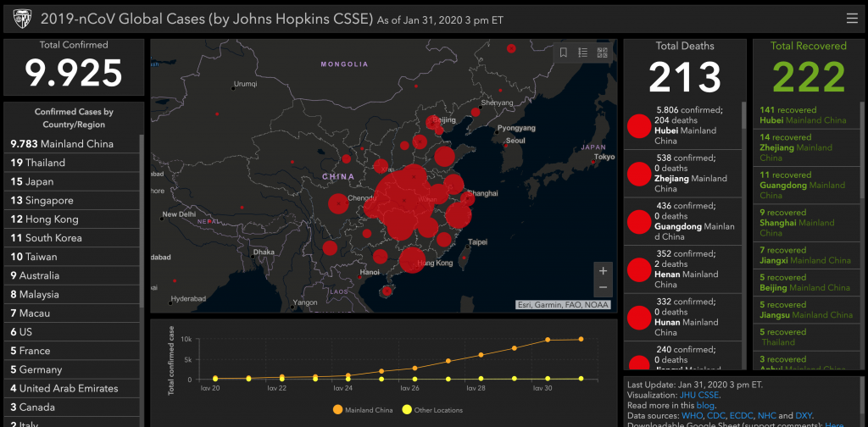This screenshot has width=868, height=427.
Task: Open map bookmarks
Action: point(564,53)
